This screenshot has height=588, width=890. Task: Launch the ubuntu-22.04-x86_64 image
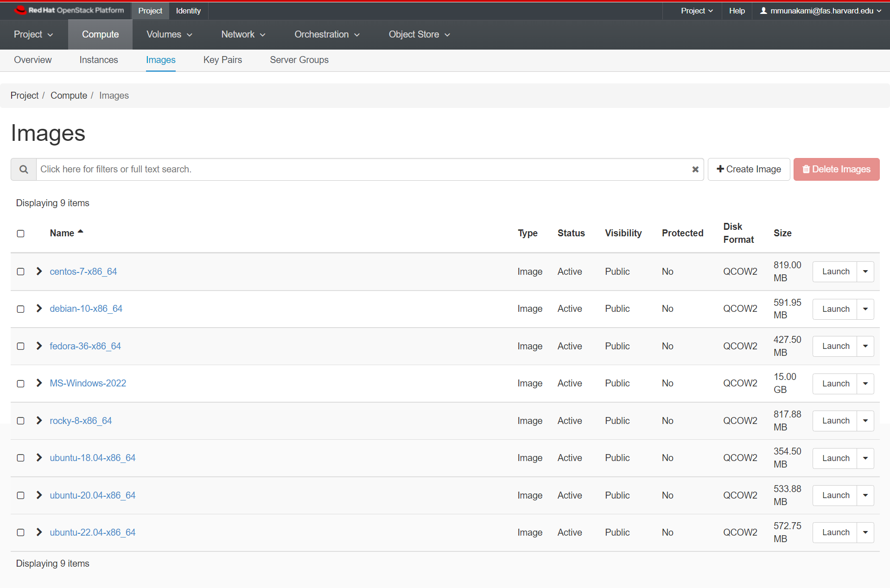point(835,532)
